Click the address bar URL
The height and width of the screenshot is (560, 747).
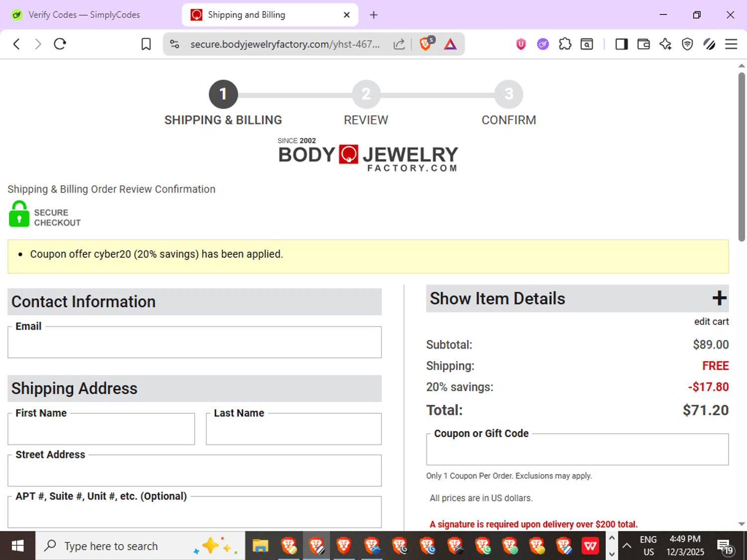(285, 44)
